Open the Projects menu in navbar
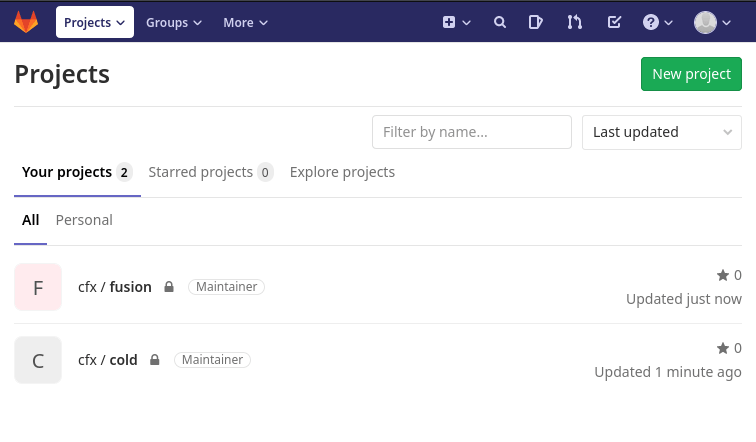Image resolution: width=756 pixels, height=442 pixels. (95, 22)
